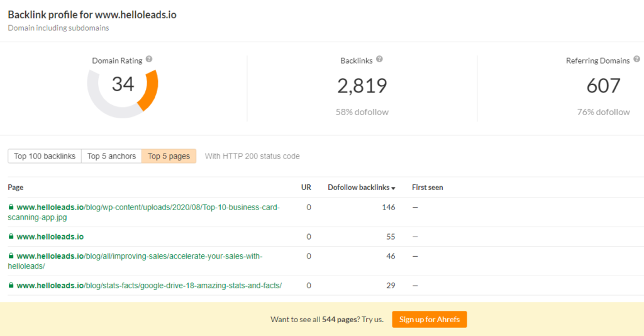The height and width of the screenshot is (336, 644).
Task: Click lock icon before google-drive stats URL
Action: click(x=11, y=286)
